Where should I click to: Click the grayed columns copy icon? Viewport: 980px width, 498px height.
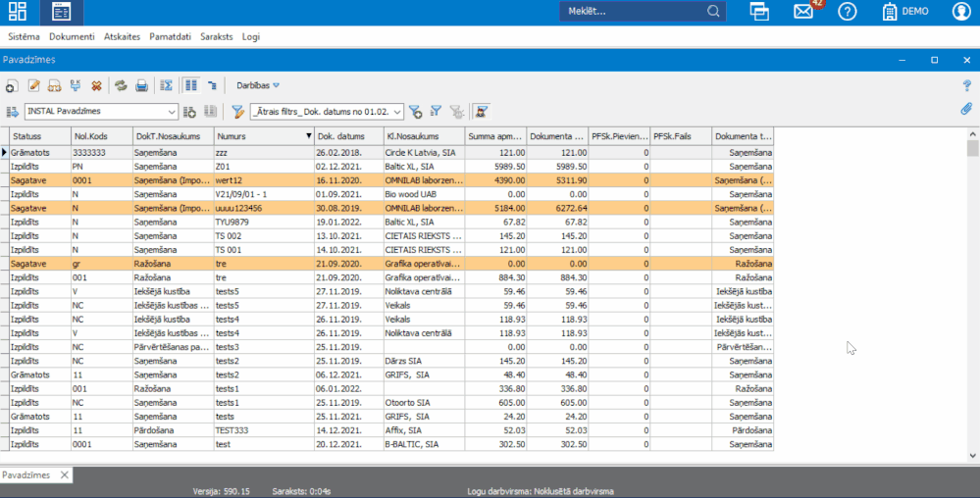211,112
